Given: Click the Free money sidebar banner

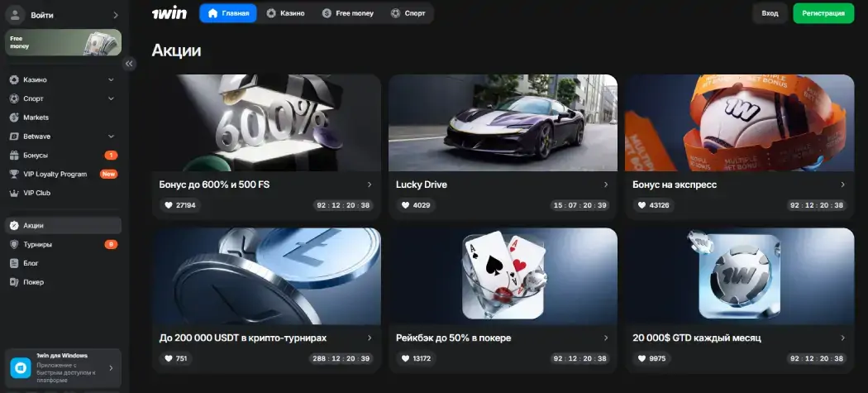Looking at the screenshot, I should click(x=63, y=43).
